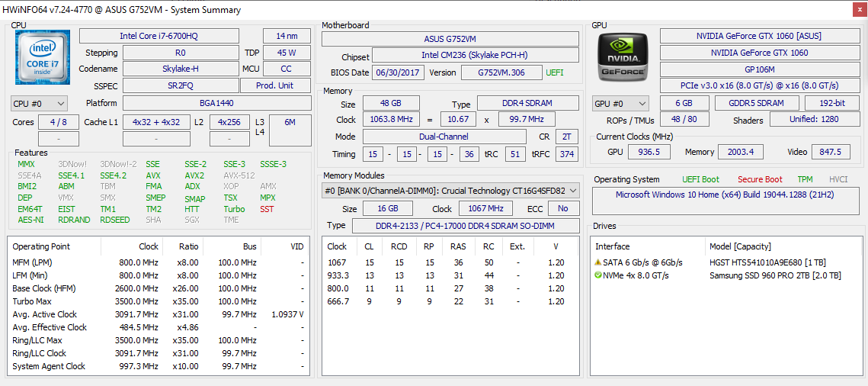Click the Windows 10 Home operating system field
The height and width of the screenshot is (386, 868).
[x=725, y=201]
